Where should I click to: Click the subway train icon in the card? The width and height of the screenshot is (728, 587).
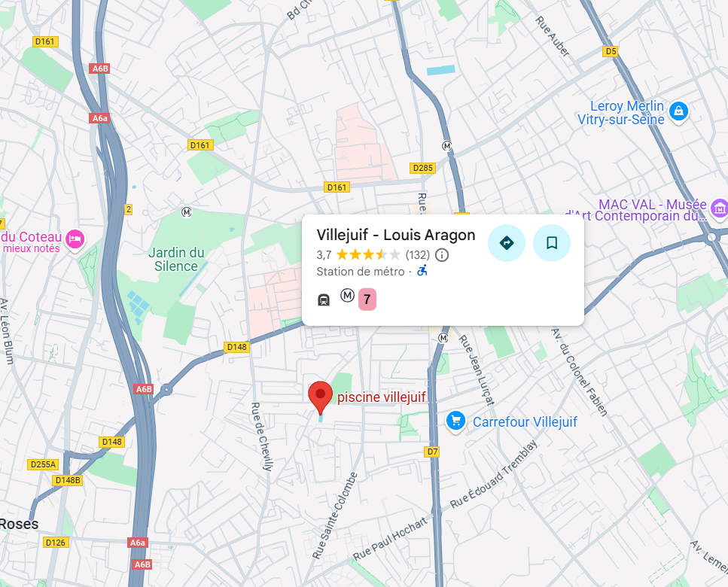coord(324,300)
